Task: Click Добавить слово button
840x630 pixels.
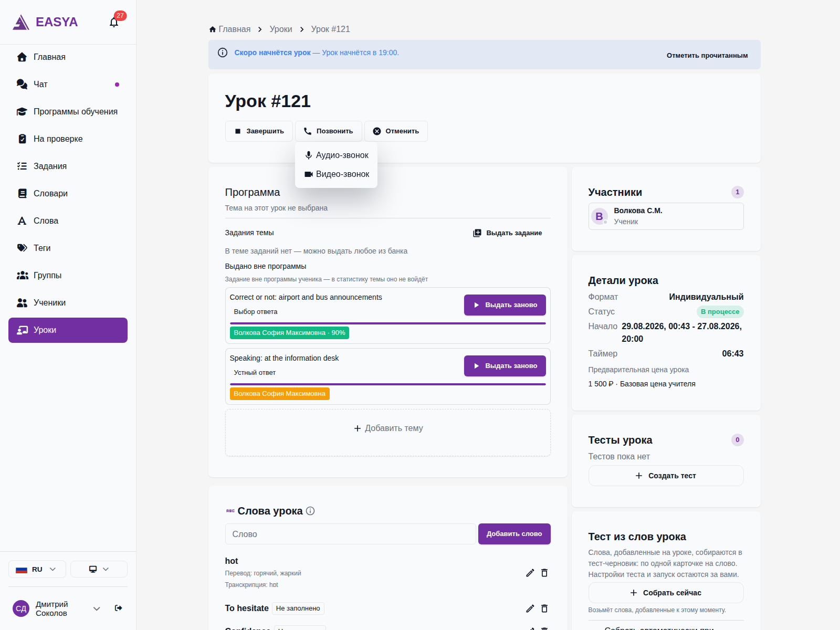Action: point(514,534)
